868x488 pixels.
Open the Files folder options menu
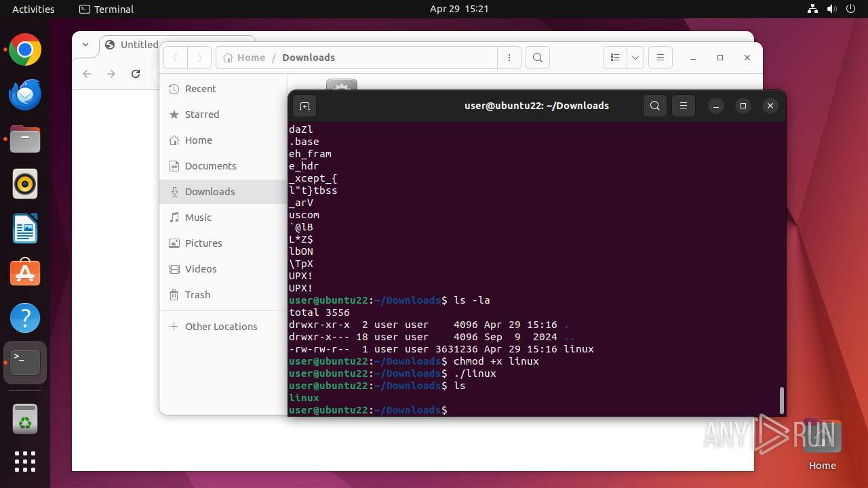(x=509, y=58)
